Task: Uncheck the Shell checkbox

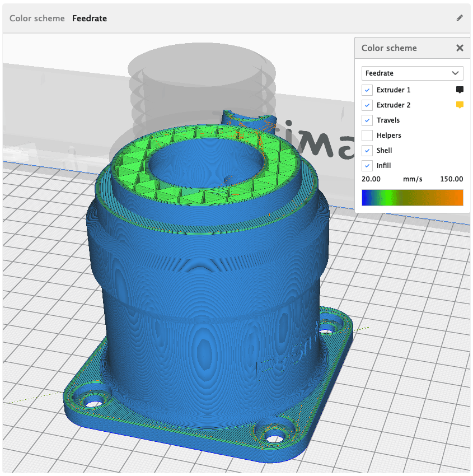Action: click(x=367, y=151)
